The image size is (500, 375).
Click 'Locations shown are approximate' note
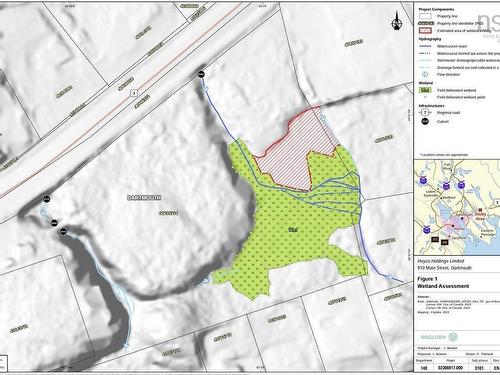[x=444, y=155]
